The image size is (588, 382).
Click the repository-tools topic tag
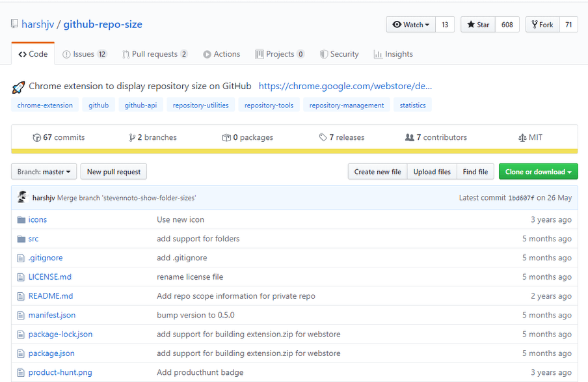coord(269,105)
